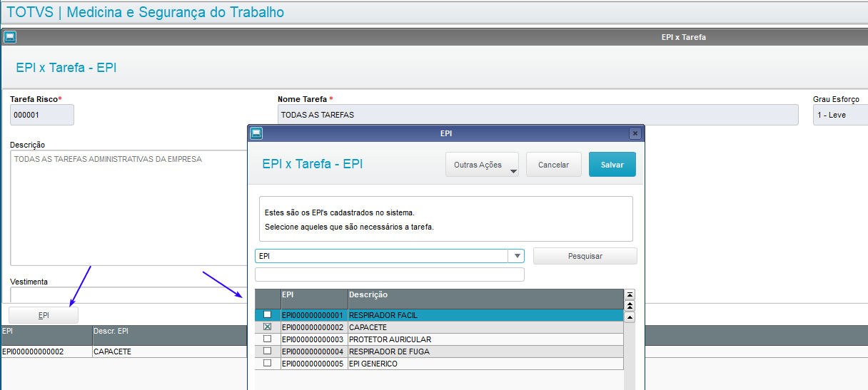868x390 pixels.
Task: Select code EPI000000000002 in dialog grid
Action: (x=313, y=327)
